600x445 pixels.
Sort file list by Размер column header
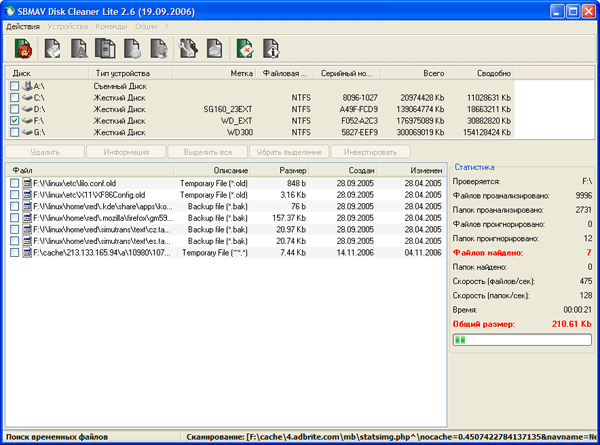click(293, 171)
